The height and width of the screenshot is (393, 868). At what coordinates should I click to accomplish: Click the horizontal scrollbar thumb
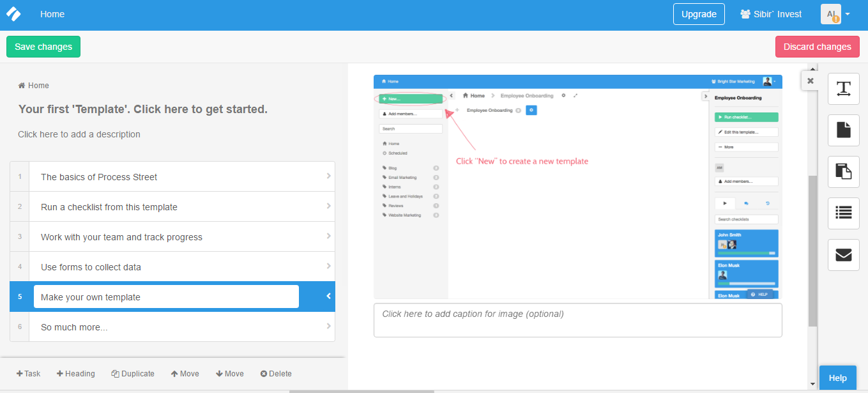[362, 391]
